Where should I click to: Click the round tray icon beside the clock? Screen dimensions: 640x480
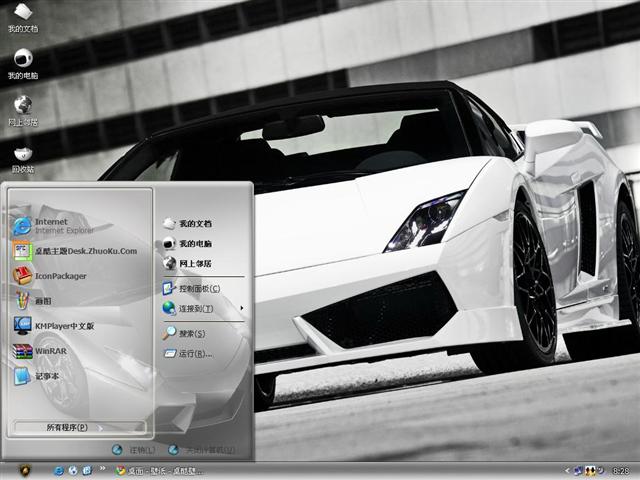[600, 471]
